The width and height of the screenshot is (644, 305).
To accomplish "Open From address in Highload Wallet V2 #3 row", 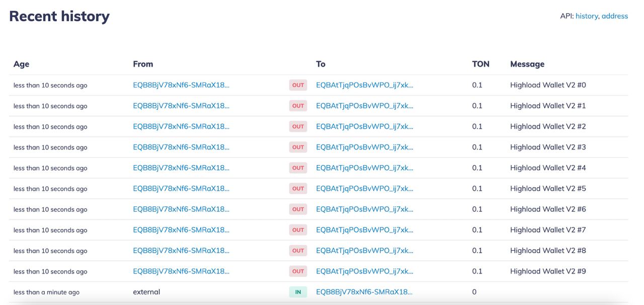I will coord(181,147).
